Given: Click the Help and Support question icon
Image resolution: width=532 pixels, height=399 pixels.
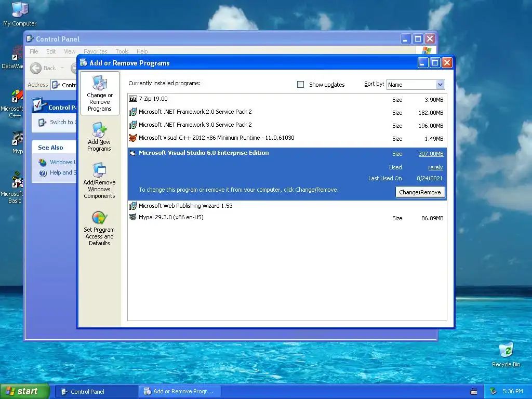Looking at the screenshot, I should pyautogui.click(x=43, y=173).
